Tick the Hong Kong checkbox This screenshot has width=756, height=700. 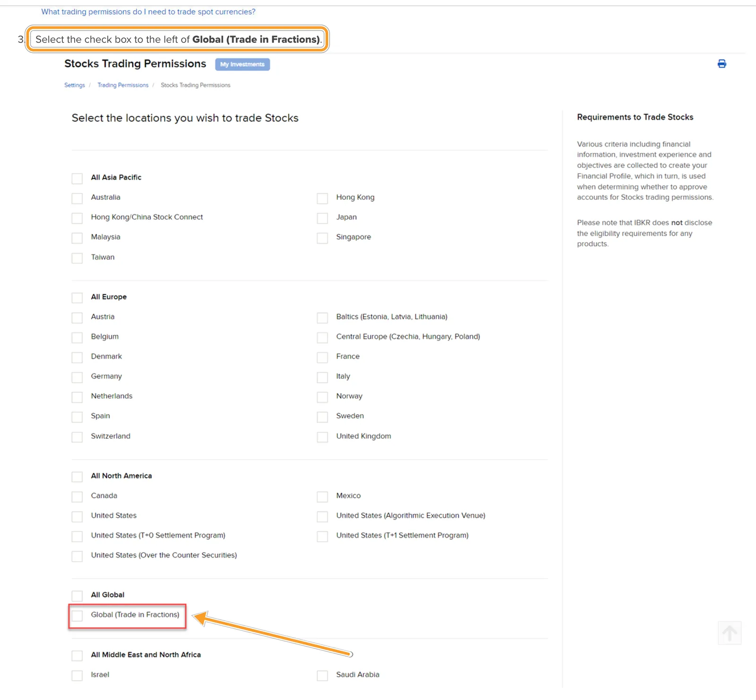322,198
